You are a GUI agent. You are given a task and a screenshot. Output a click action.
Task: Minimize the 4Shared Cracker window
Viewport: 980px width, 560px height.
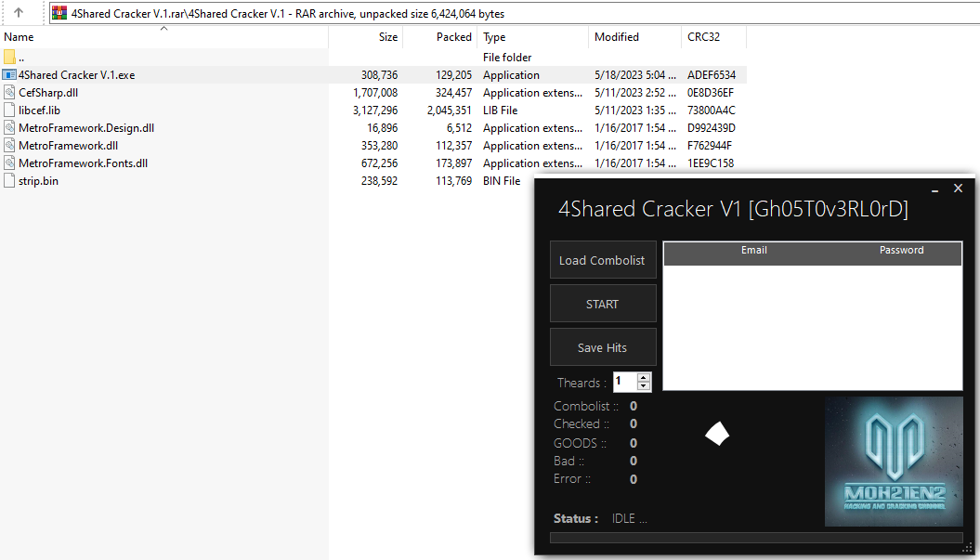point(935,189)
